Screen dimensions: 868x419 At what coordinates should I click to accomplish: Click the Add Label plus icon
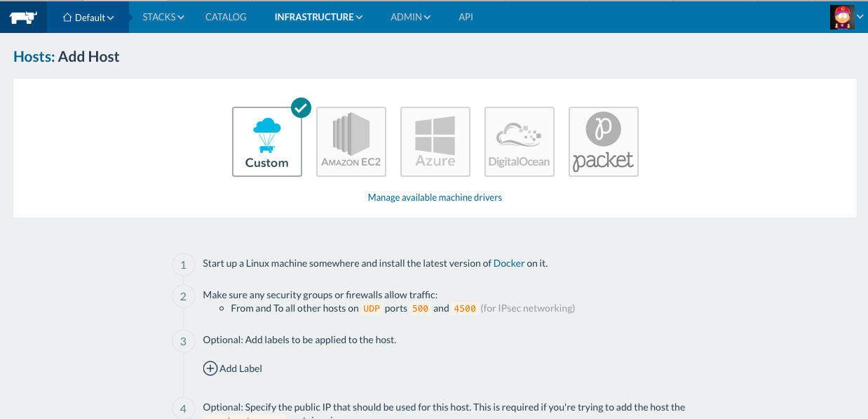(210, 368)
